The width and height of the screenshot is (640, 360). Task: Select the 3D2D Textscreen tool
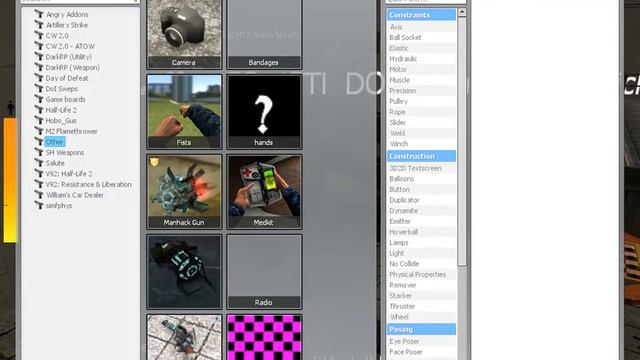coord(421,168)
